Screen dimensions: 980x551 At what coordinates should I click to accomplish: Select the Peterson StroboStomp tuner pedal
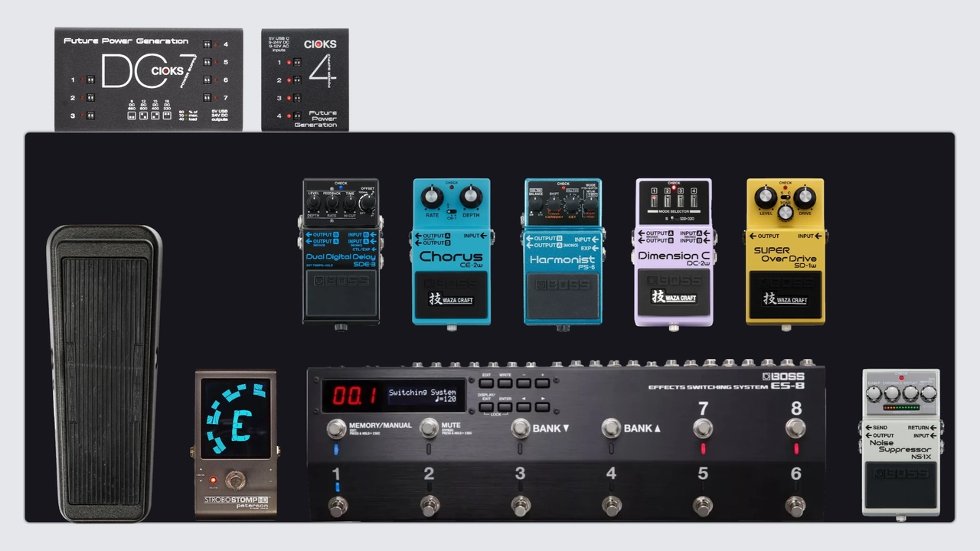[x=235, y=444]
